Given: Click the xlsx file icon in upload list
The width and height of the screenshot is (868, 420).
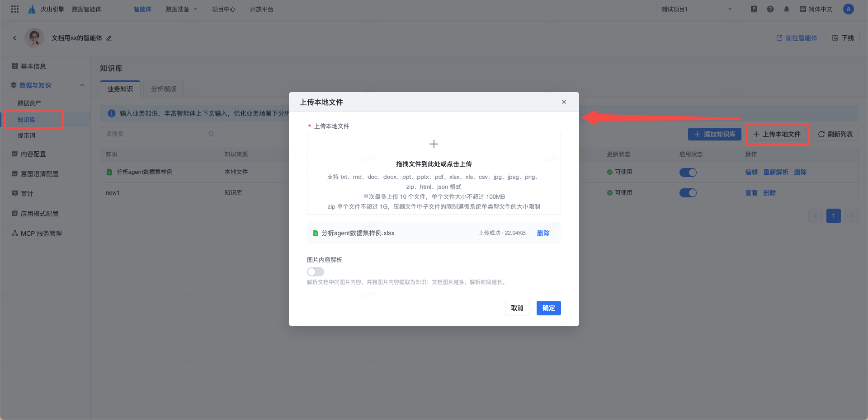Looking at the screenshot, I should 316,233.
